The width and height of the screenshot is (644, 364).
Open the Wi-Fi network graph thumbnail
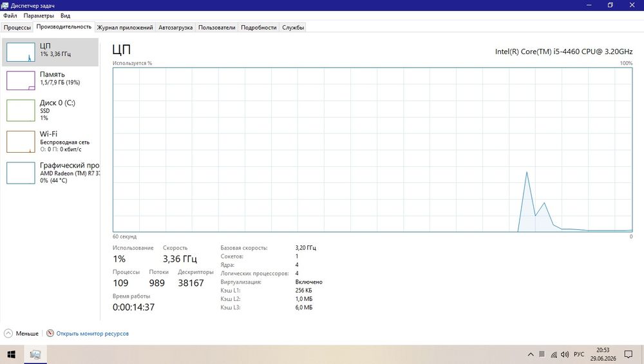pos(21,142)
